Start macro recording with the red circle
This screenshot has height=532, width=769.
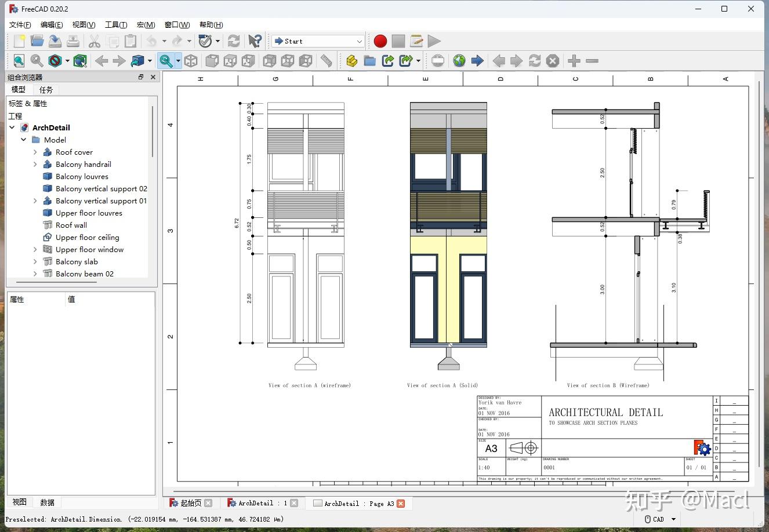(380, 41)
